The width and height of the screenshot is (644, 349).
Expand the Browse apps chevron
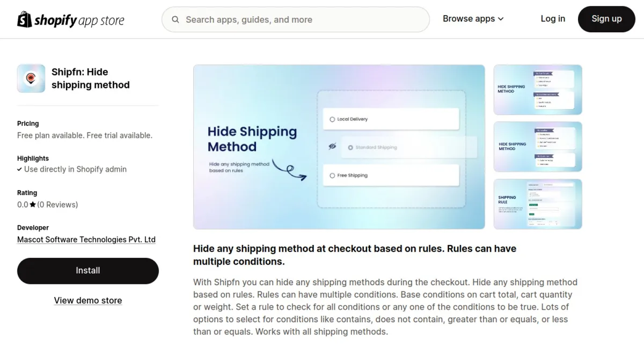tap(501, 18)
